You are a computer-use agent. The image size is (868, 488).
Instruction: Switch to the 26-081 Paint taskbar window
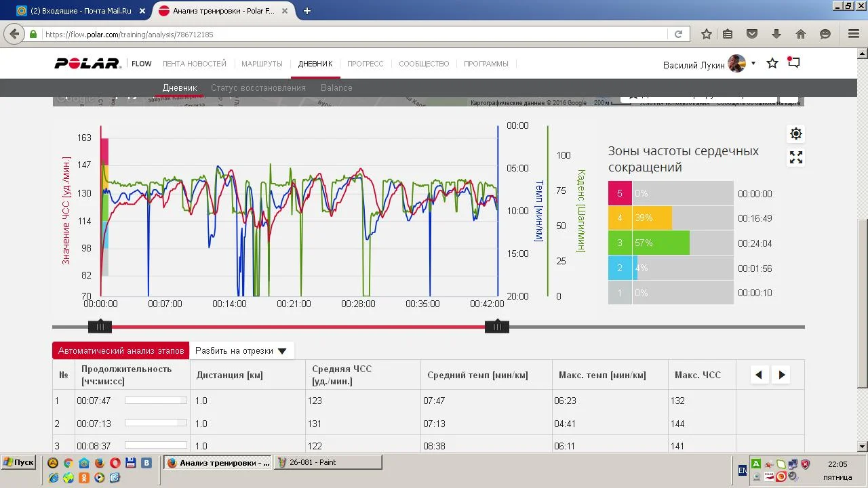point(328,462)
